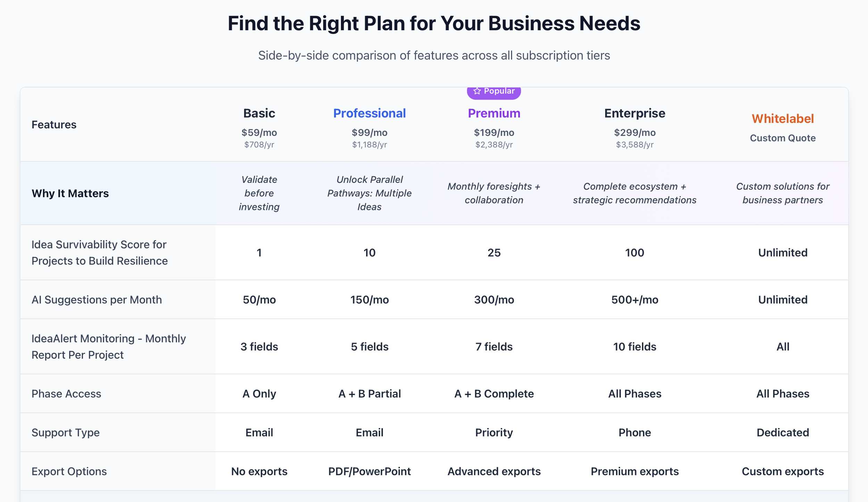Select the Why It Matters row label

70,193
